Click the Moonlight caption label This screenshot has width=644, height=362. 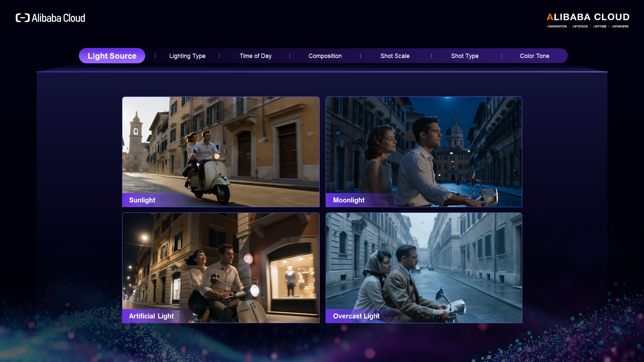point(349,200)
